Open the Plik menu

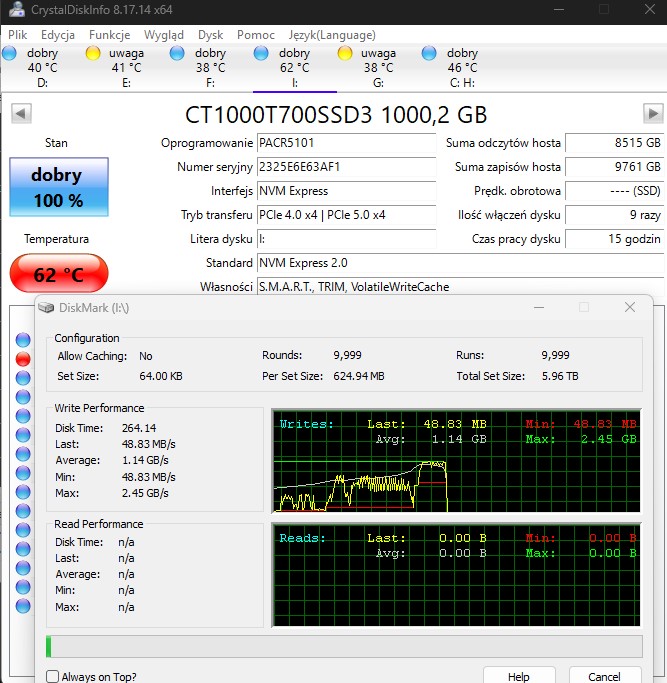[x=18, y=34]
